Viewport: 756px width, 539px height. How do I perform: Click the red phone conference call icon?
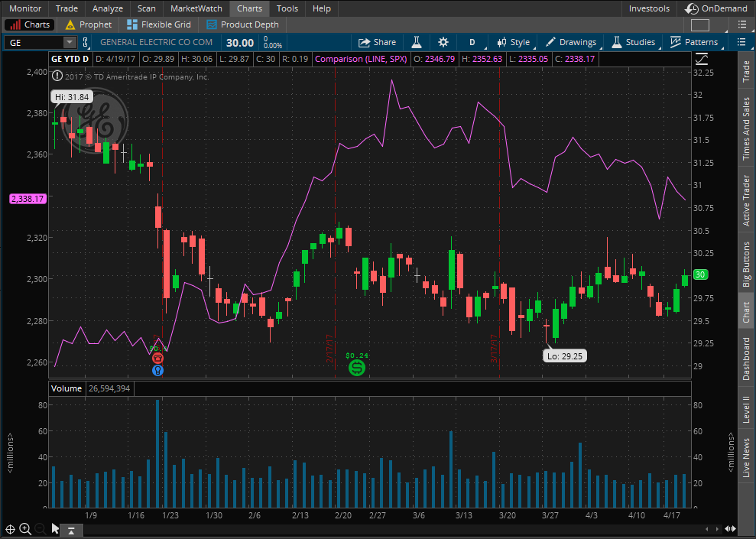(x=157, y=359)
